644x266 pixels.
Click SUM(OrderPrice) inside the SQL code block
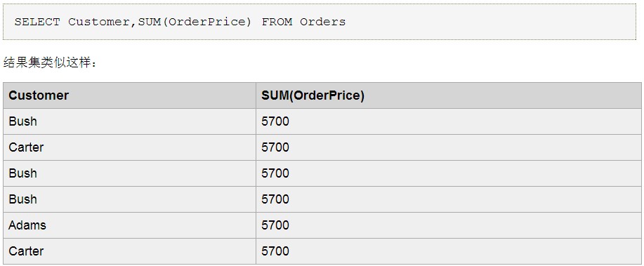pyautogui.click(x=195, y=22)
